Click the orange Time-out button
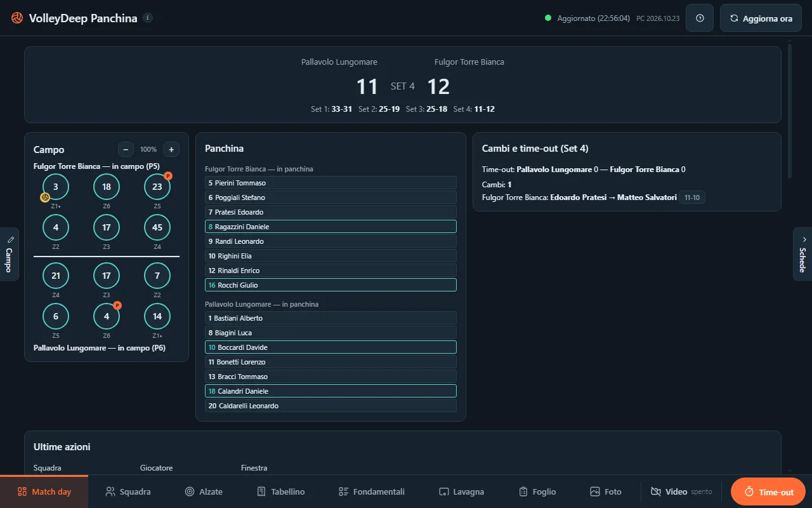The image size is (812, 508). click(x=768, y=491)
